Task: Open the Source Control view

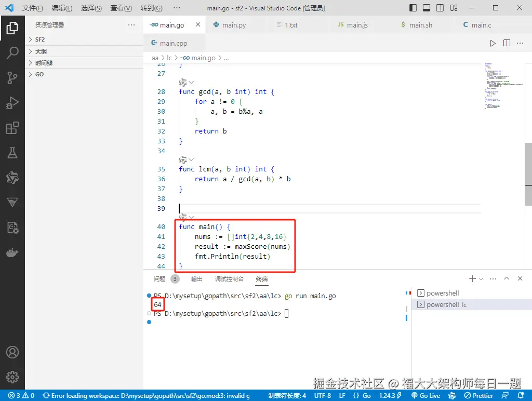Action: (12, 78)
